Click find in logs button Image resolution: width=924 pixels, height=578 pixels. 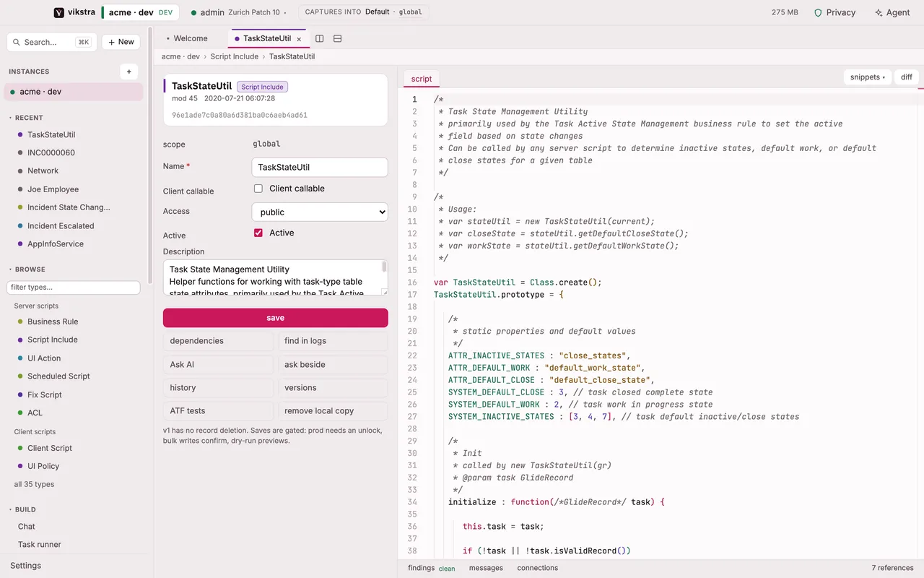(x=333, y=341)
